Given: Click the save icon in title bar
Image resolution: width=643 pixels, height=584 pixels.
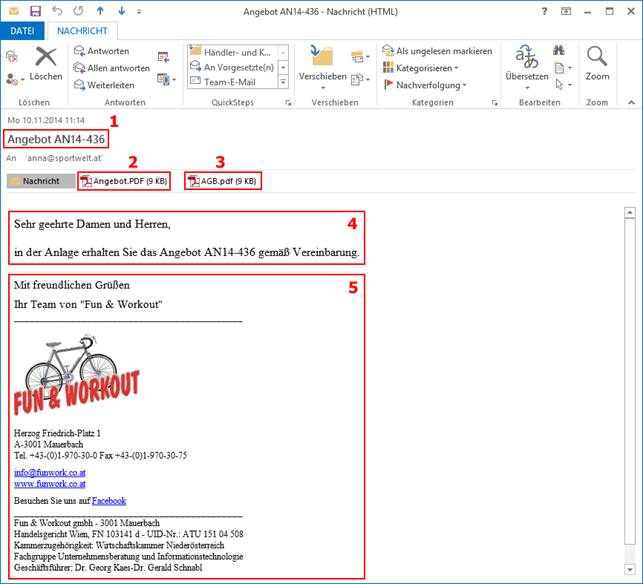Looking at the screenshot, I should (x=35, y=11).
